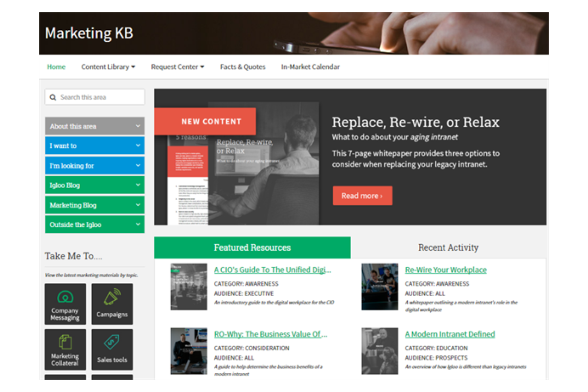This screenshot has height=392, width=588.
Task: Open the "Re-Wire Your Workplace" link
Action: 445,270
